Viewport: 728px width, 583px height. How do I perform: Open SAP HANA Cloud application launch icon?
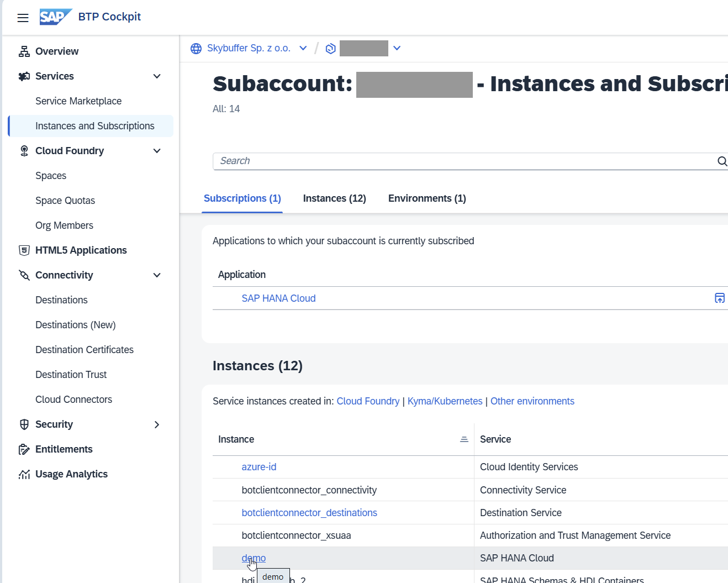tap(720, 298)
